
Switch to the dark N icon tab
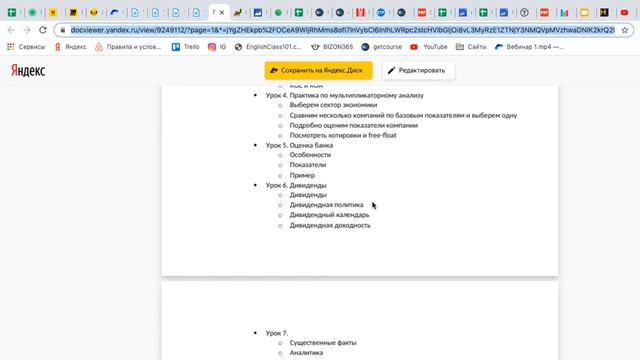[x=604, y=13]
